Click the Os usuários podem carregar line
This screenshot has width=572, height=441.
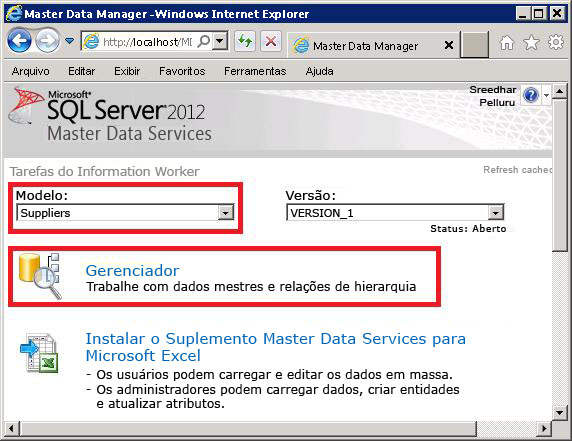[274, 375]
